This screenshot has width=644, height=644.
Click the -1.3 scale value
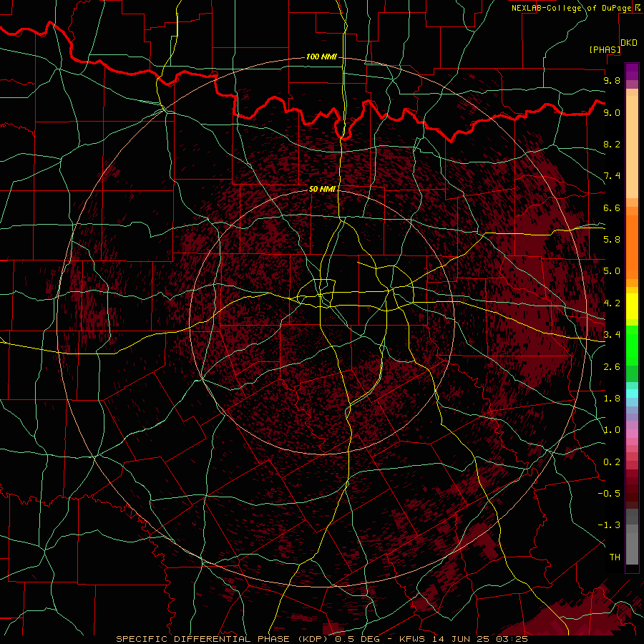pyautogui.click(x=609, y=525)
